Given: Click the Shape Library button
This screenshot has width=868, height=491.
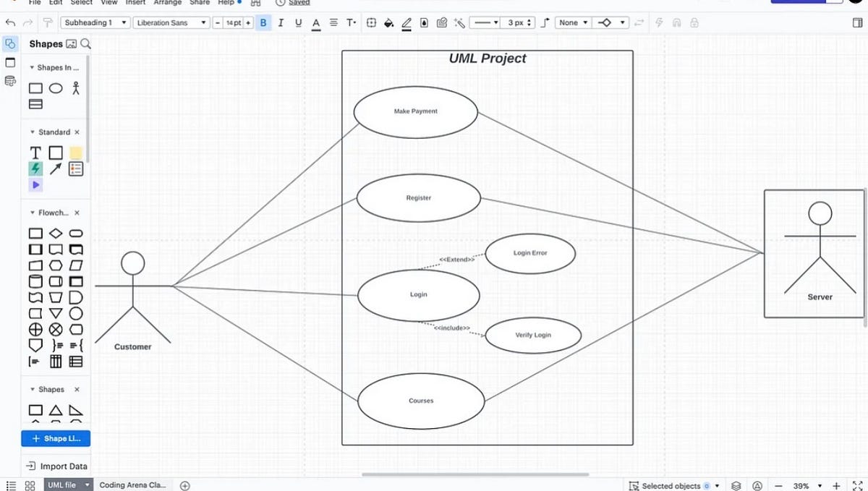Looking at the screenshot, I should tap(56, 438).
